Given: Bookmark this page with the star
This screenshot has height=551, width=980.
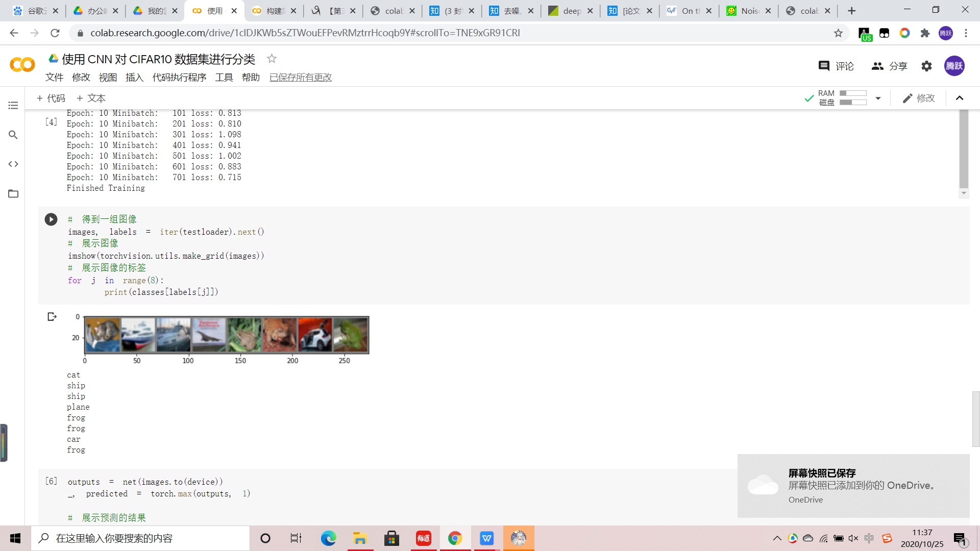Looking at the screenshot, I should click(x=838, y=33).
